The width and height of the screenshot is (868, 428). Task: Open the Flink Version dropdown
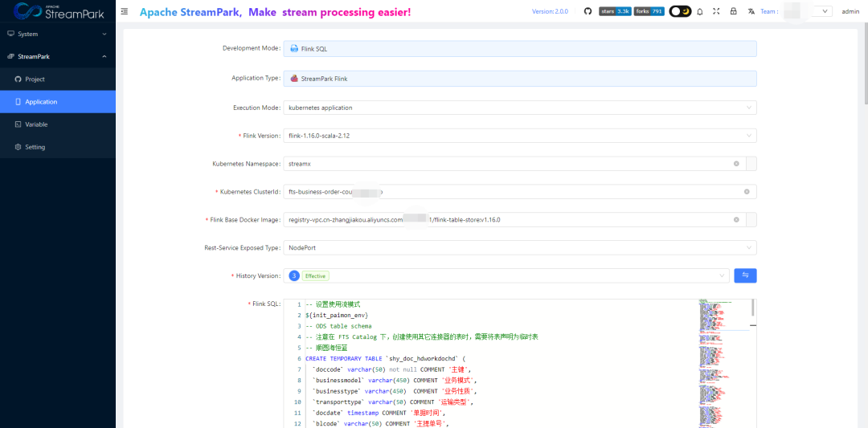point(519,136)
